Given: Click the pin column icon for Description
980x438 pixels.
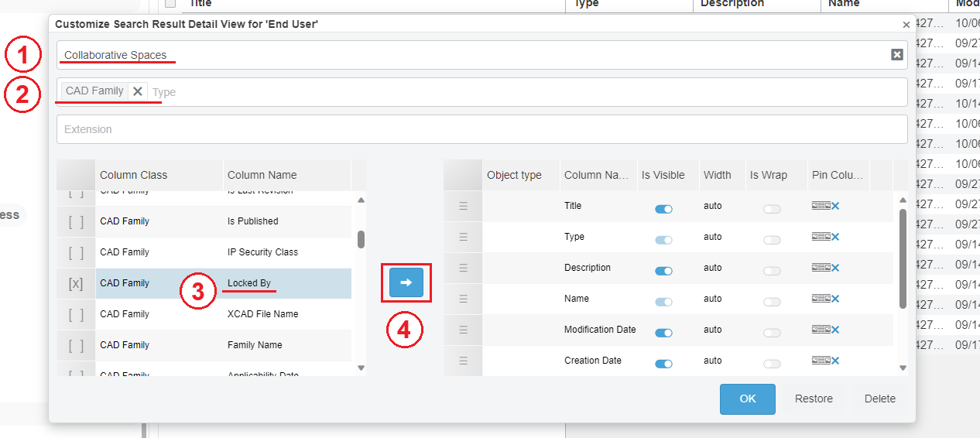Looking at the screenshot, I should [821, 268].
